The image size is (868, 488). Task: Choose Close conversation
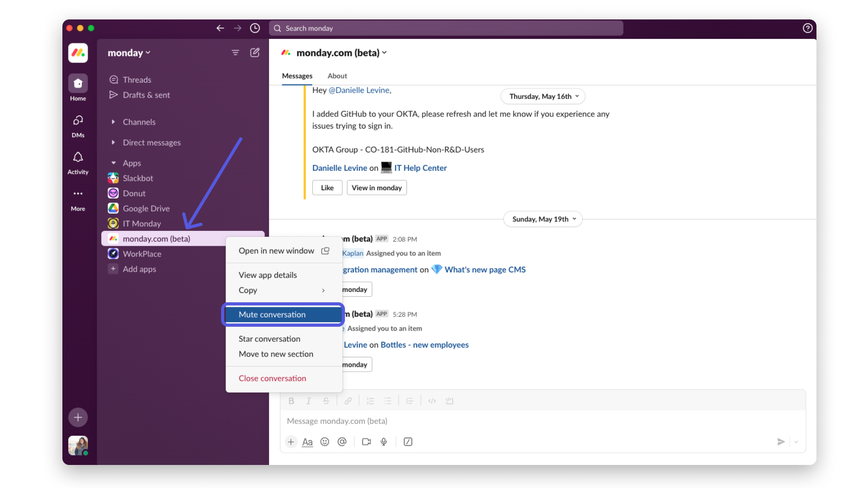tap(284, 379)
